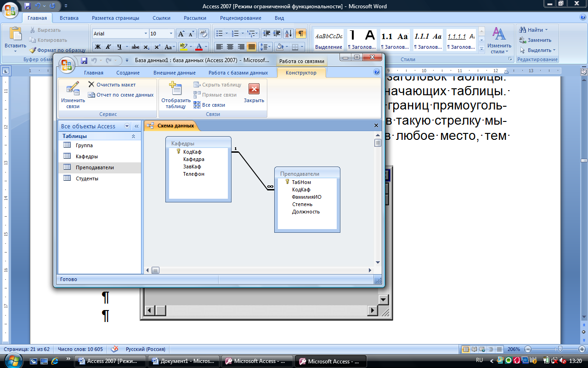Open font color dropdown arrow in Word
This screenshot has width=588, height=368.
click(x=206, y=47)
